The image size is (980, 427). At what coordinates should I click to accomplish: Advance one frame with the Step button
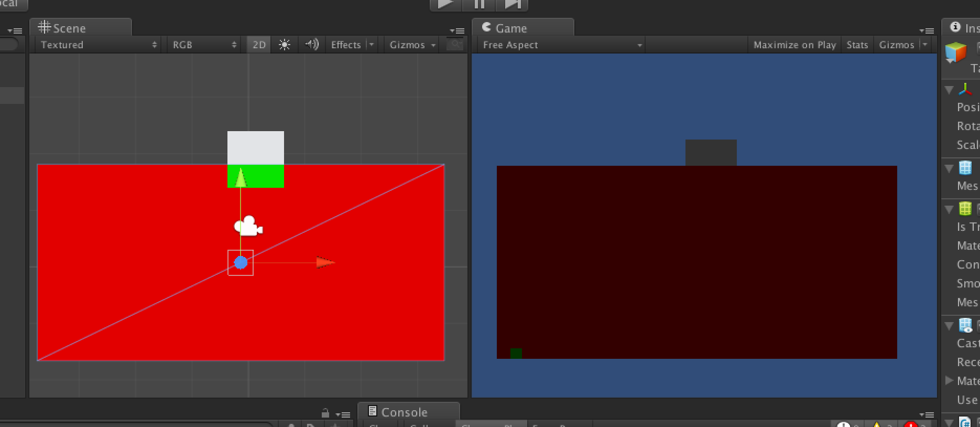click(x=512, y=4)
